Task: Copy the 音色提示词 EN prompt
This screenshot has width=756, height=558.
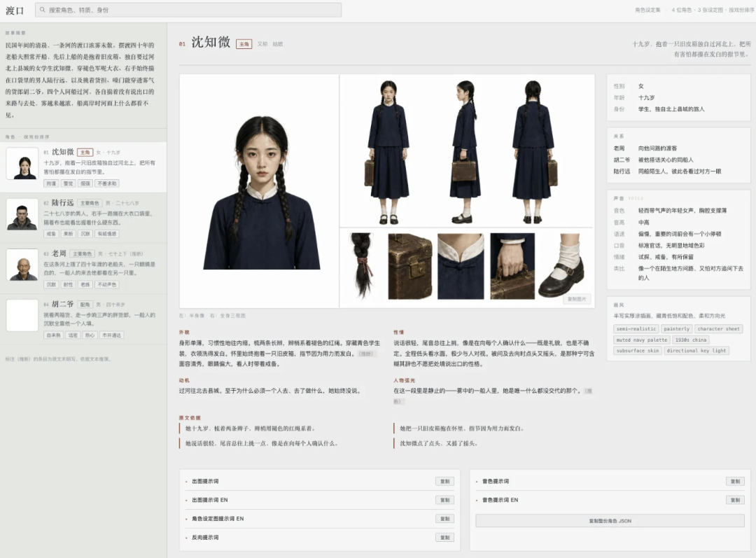Action: (735, 500)
